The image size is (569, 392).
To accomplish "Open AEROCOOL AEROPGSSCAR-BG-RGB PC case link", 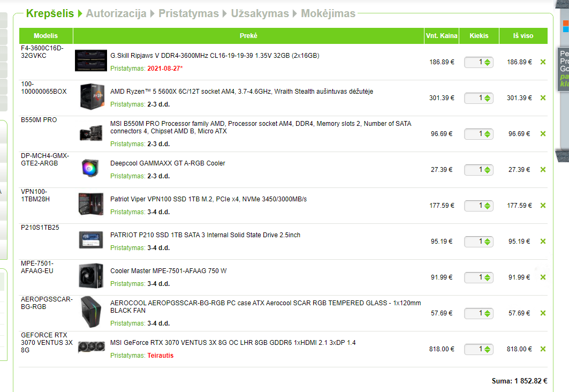I will (265, 307).
